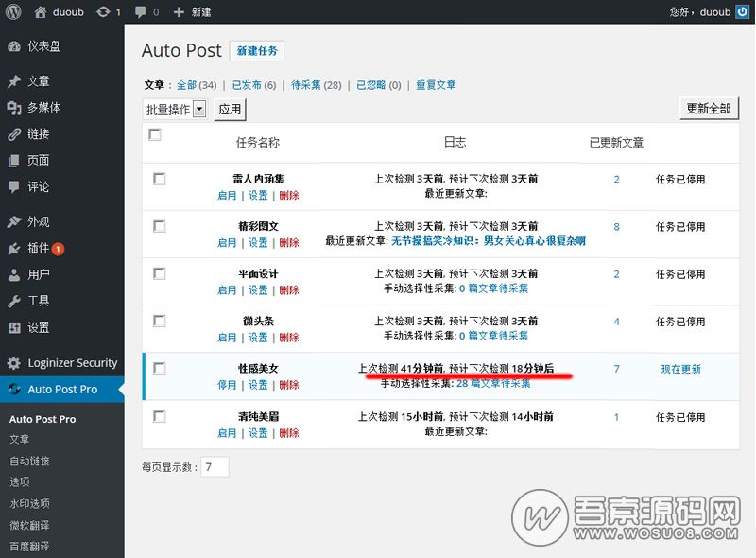Open Auto Post Pro 文章 submenu item

click(x=19, y=439)
